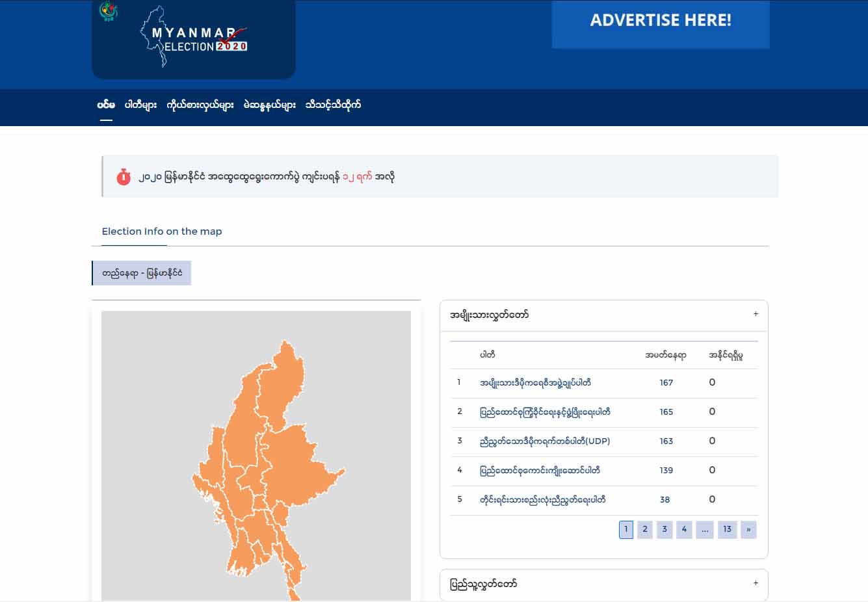The height and width of the screenshot is (602, 868).
Task: Click the red ၁၂ ရက် days-remaining text
Action: (357, 176)
